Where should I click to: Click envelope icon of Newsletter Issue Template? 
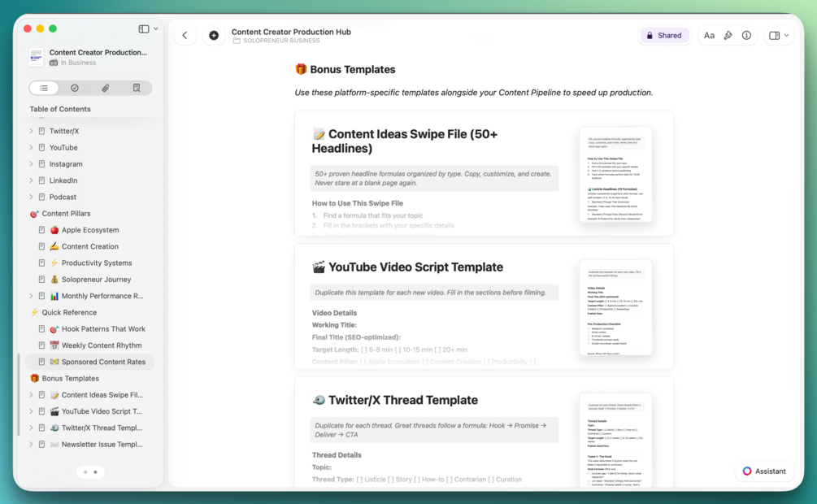54,445
